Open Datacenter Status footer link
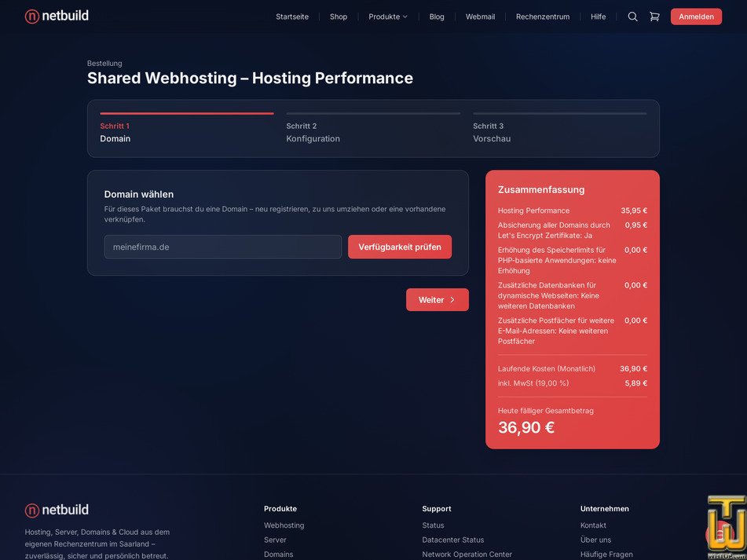Screen dimensions: 747x560 tap(453, 540)
